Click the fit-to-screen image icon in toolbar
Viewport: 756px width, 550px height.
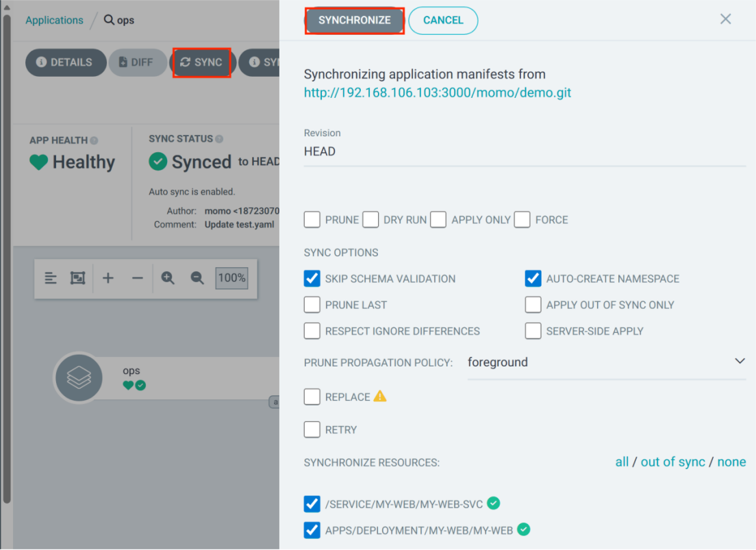(77, 278)
